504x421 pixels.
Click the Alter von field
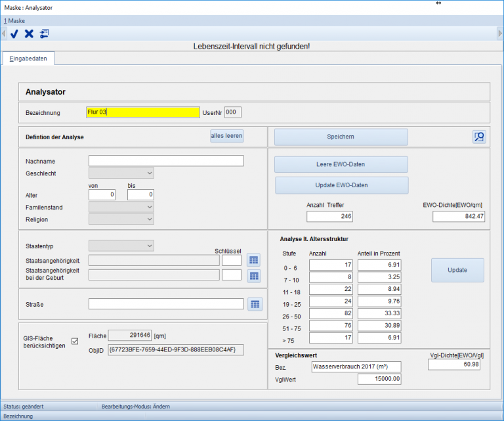click(102, 194)
